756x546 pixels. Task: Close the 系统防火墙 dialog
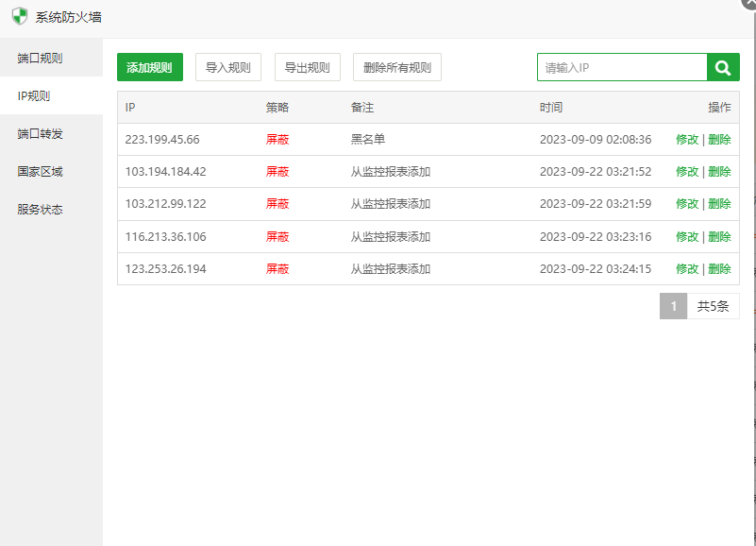point(750,4)
